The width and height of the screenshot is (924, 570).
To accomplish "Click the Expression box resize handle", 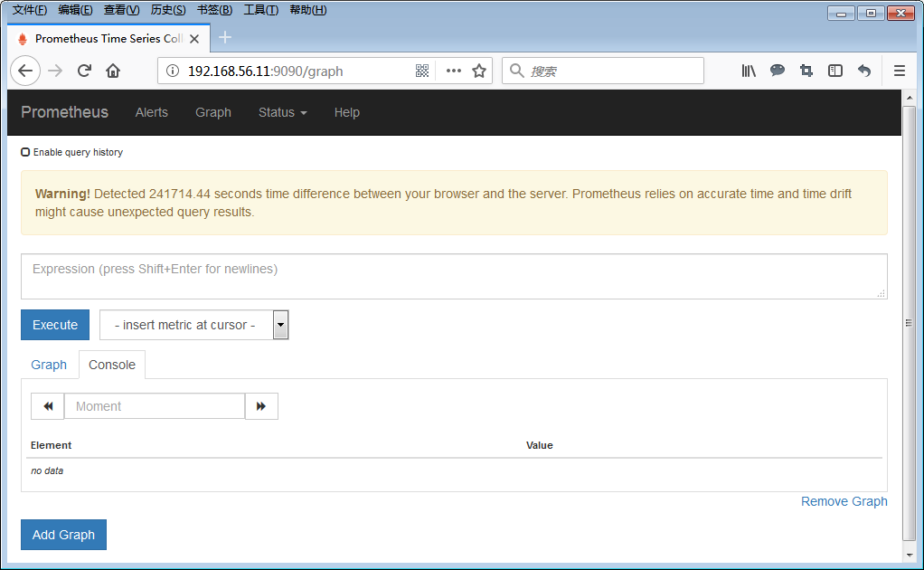I will [881, 293].
